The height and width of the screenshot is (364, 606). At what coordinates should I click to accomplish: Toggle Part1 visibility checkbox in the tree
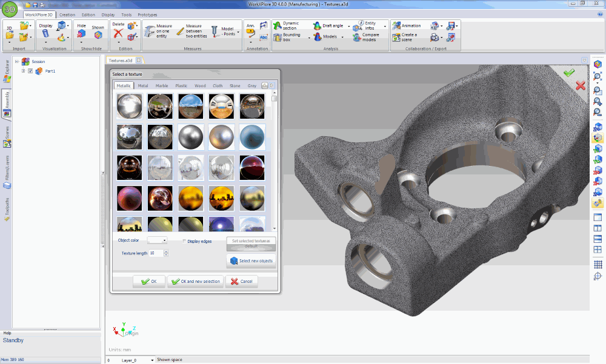click(30, 70)
